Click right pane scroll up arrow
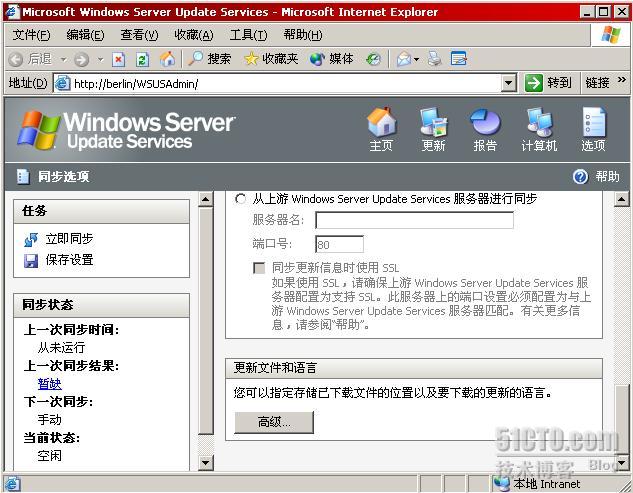 [622, 199]
